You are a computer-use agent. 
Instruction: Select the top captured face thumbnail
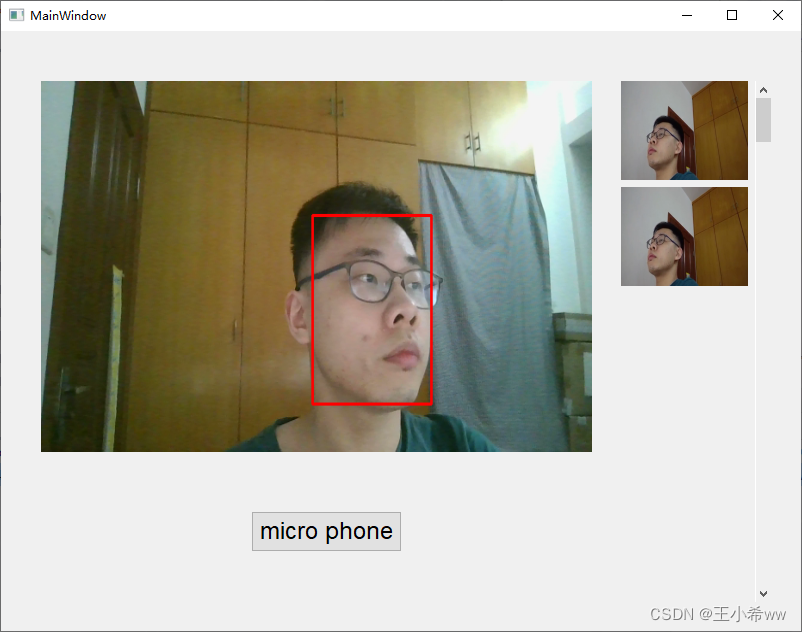click(x=684, y=130)
